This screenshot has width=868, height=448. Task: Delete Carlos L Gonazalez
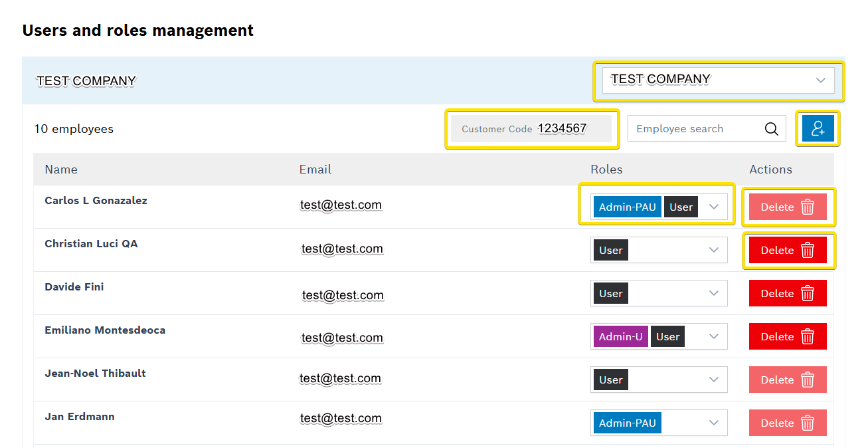788,207
